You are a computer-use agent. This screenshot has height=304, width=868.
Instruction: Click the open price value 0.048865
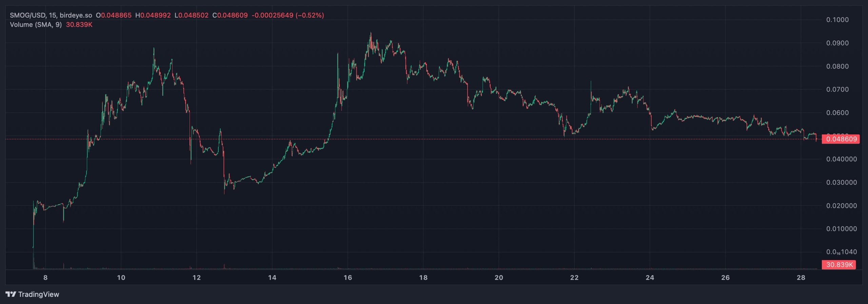pyautogui.click(x=116, y=15)
